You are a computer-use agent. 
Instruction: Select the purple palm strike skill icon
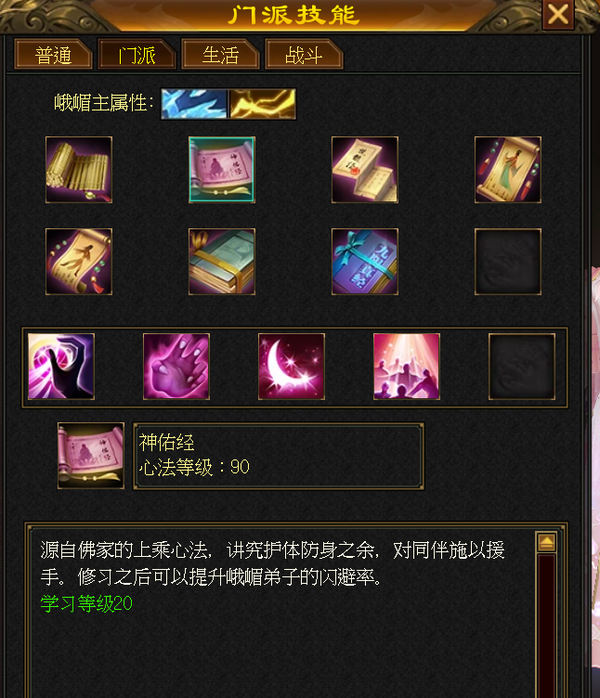[x=176, y=366]
